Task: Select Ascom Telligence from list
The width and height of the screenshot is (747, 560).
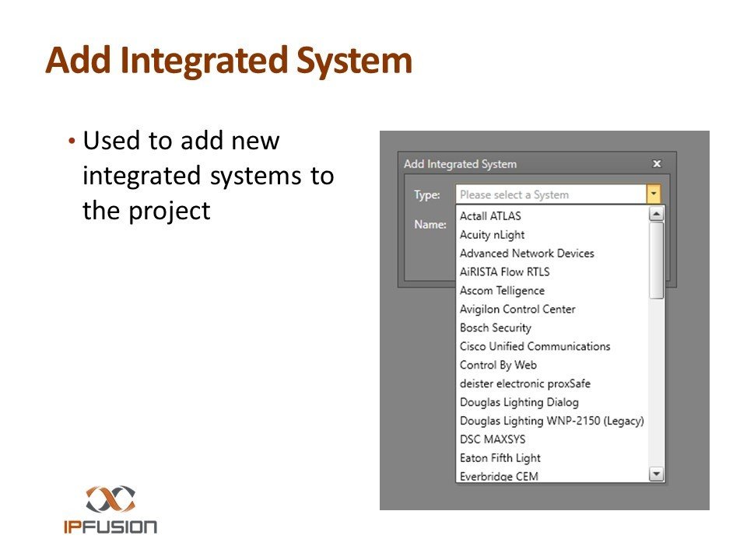Action: pos(552,290)
